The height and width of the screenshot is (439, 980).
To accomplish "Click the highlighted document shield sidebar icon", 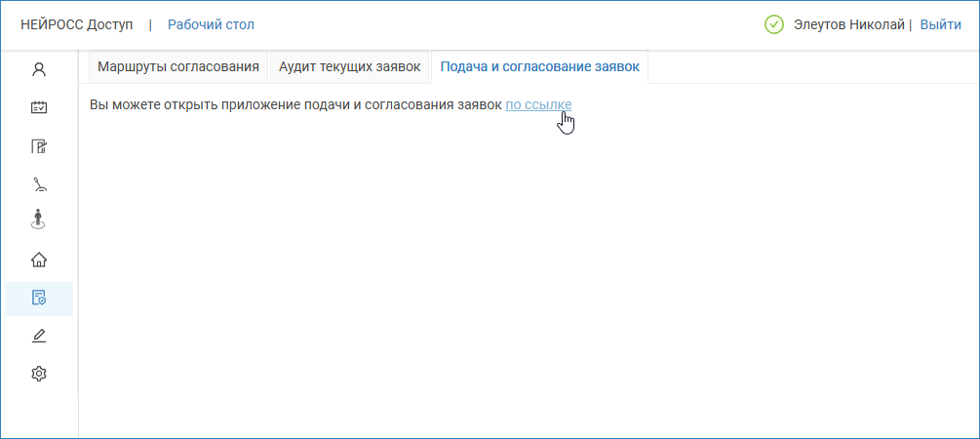I will [x=39, y=298].
